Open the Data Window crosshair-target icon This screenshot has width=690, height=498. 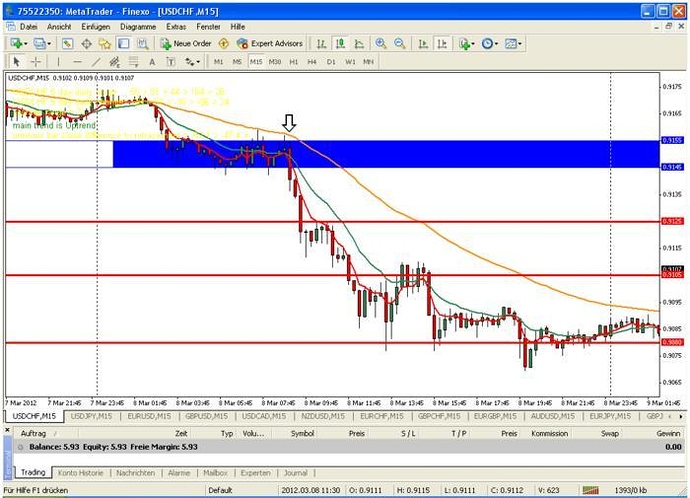pyautogui.click(x=86, y=44)
